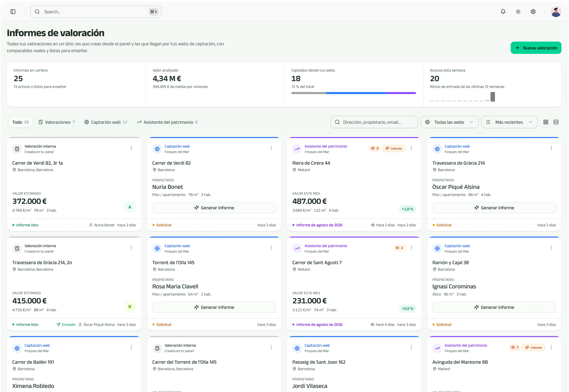
Task: Click the globe icon on Passeig de Sant Joan 162
Action: tap(297, 348)
